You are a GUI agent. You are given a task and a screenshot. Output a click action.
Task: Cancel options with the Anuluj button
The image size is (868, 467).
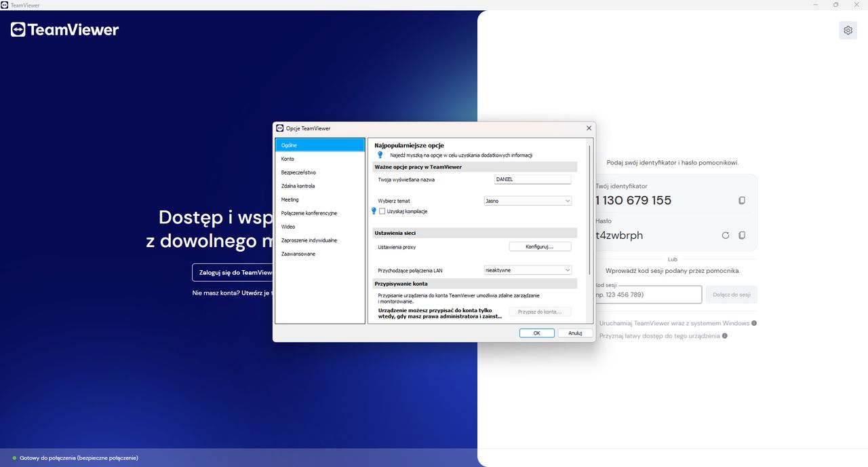575,333
